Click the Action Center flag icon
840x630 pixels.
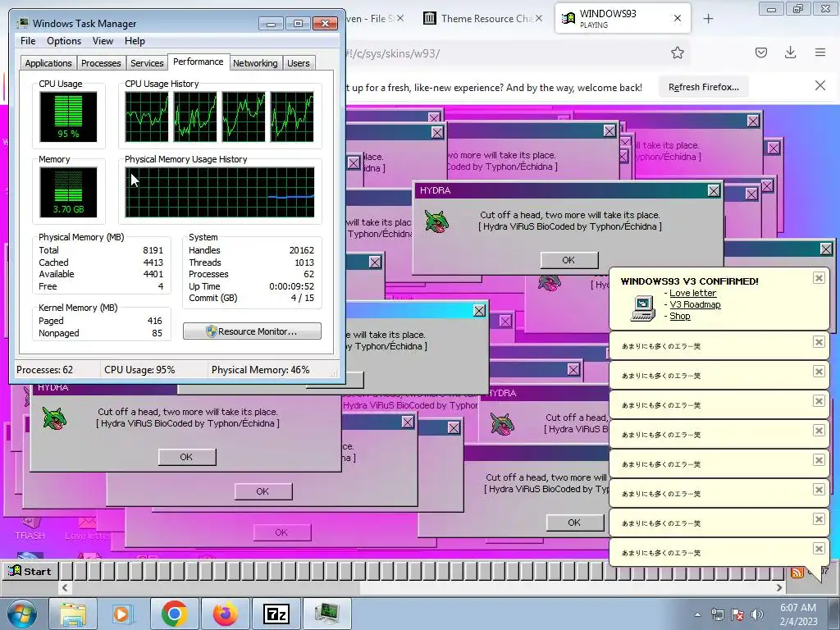pyautogui.click(x=737, y=614)
